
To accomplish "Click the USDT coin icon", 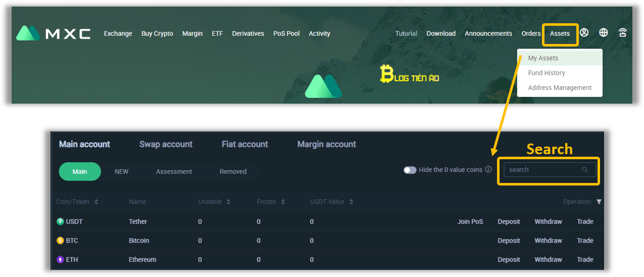I will click(x=60, y=221).
